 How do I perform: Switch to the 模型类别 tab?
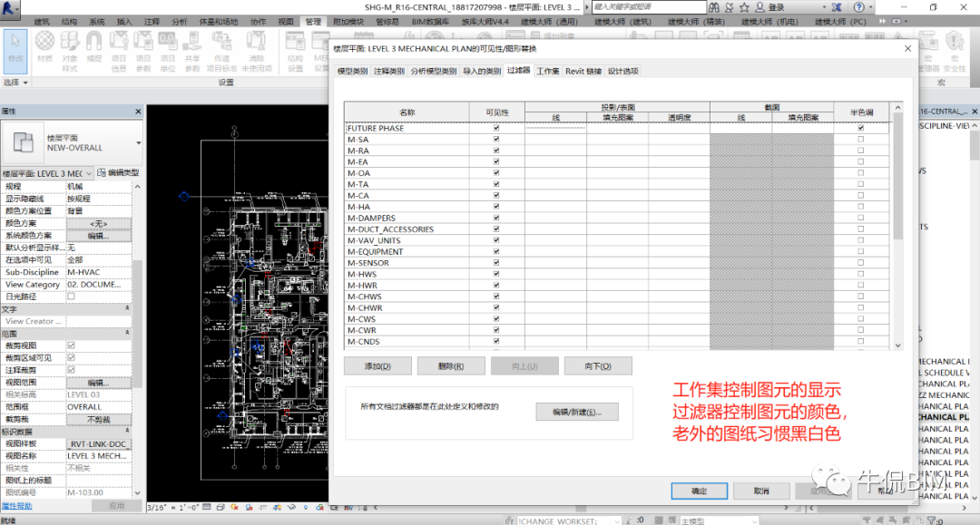click(x=352, y=71)
